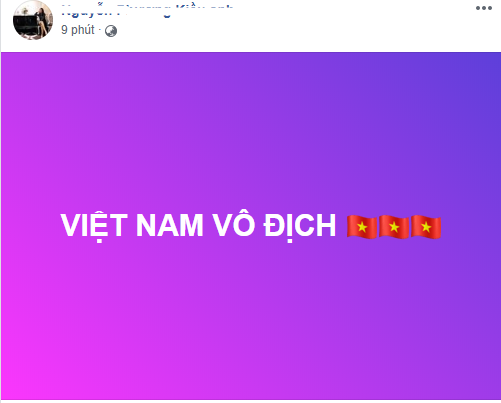The height and width of the screenshot is (403, 501).
Task: Open the poster's profile picture
Action: click(33, 20)
